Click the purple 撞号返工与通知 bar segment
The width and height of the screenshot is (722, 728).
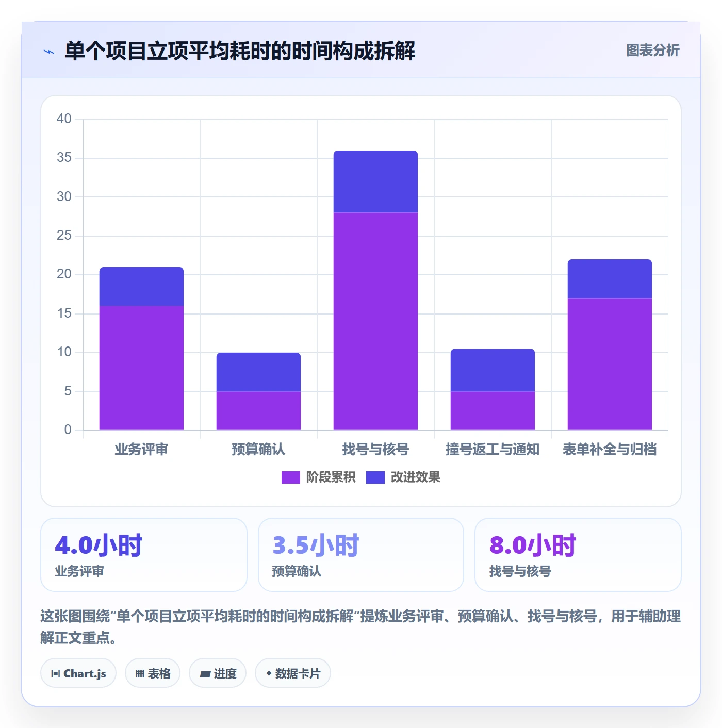[493, 411]
